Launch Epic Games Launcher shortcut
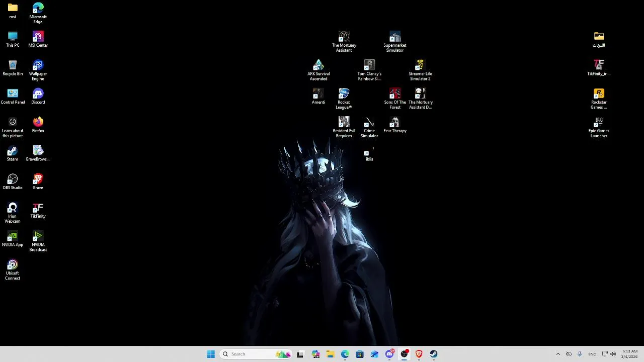The width and height of the screenshot is (644, 362). pos(599,127)
